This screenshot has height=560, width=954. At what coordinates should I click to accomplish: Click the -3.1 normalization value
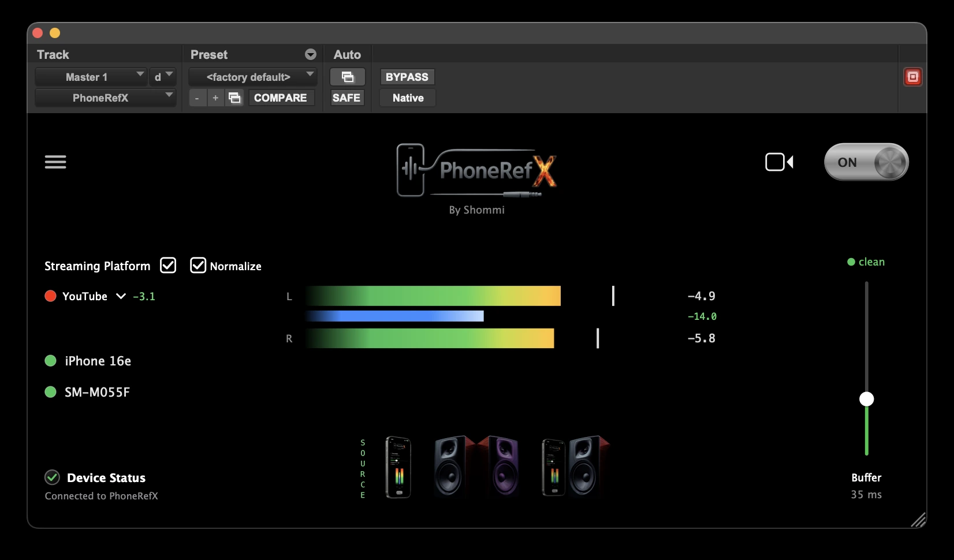click(144, 296)
